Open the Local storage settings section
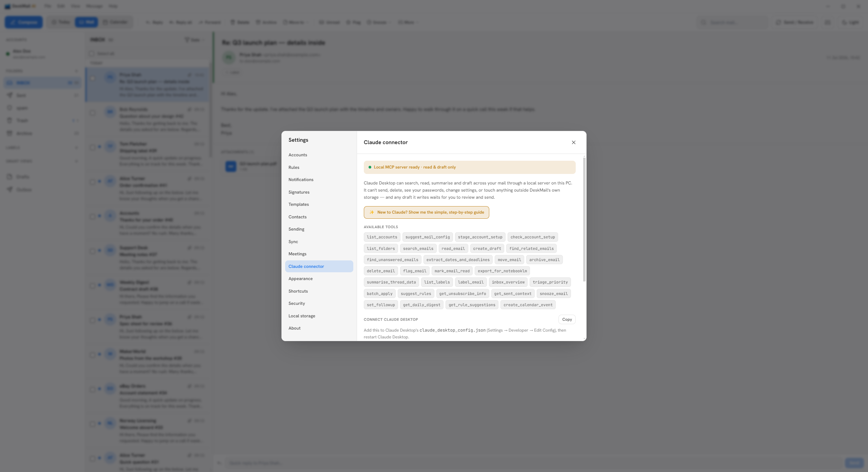The image size is (868, 472). pyautogui.click(x=319, y=316)
